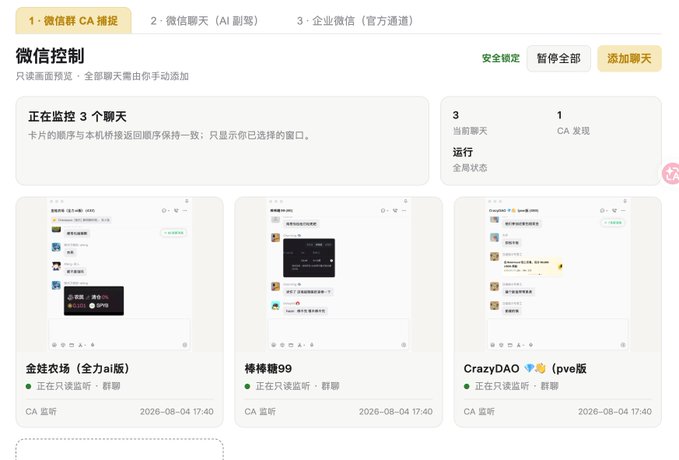The width and height of the screenshot is (679, 460).
Task: Click timestamp 2026-08-04 17:40 on 棒棒糖99 card
Action: point(396,411)
